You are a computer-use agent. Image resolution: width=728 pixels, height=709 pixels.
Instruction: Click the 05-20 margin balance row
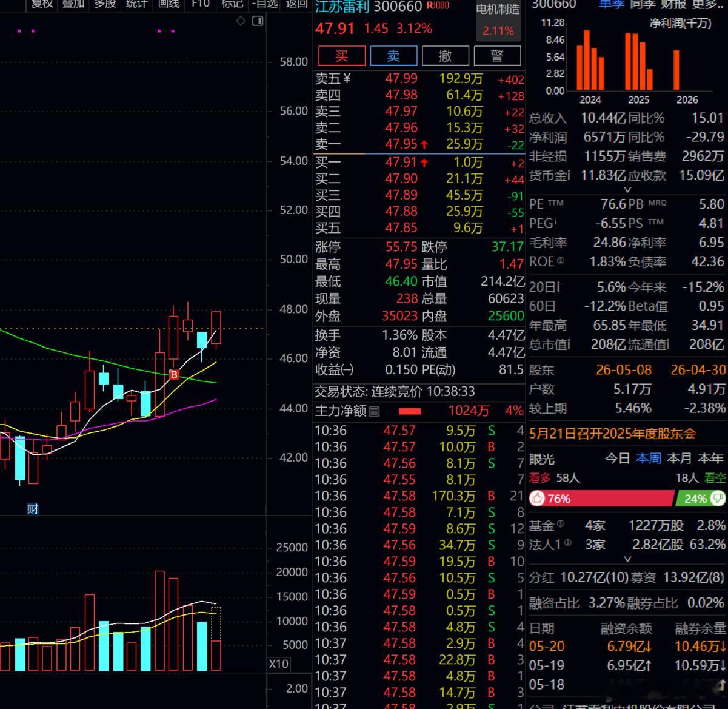(627, 647)
